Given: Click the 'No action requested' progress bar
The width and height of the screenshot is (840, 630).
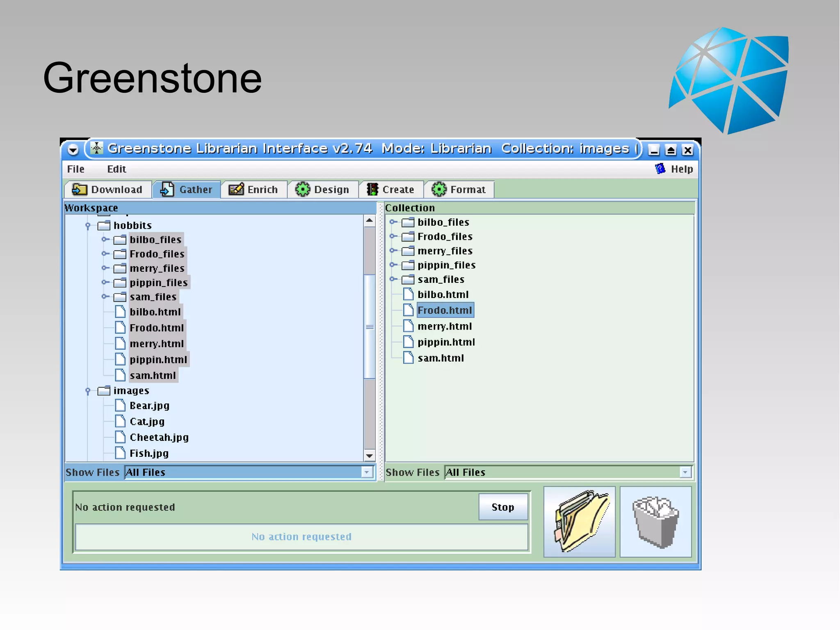Looking at the screenshot, I should (301, 537).
